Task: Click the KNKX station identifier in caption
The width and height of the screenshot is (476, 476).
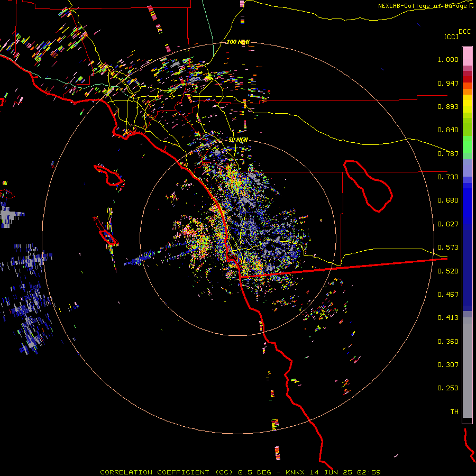Action: 296,472
